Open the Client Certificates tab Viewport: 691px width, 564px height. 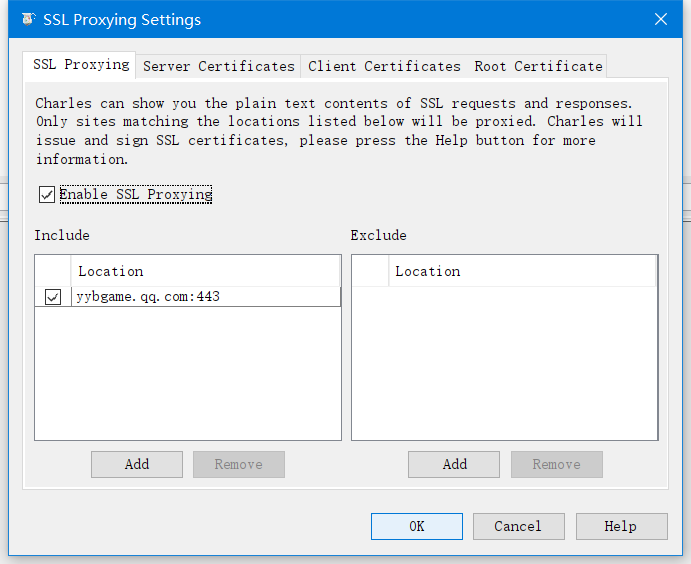pyautogui.click(x=384, y=66)
